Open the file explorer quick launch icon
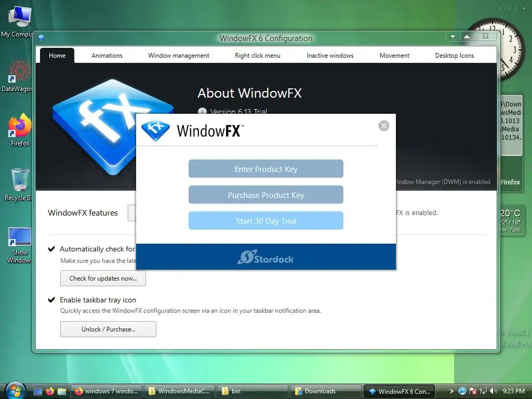The image size is (532, 399). coord(61,392)
